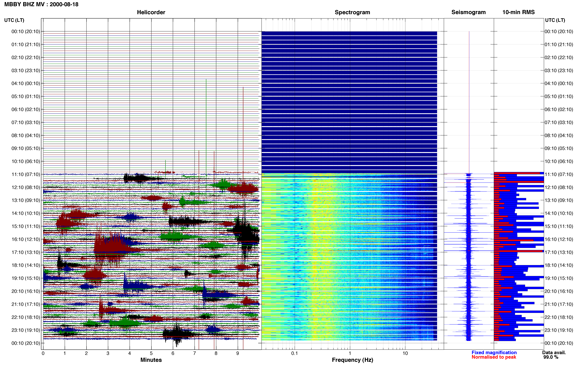Click the left '13:10 (09:10)' time label
588x368 pixels.
point(26,200)
